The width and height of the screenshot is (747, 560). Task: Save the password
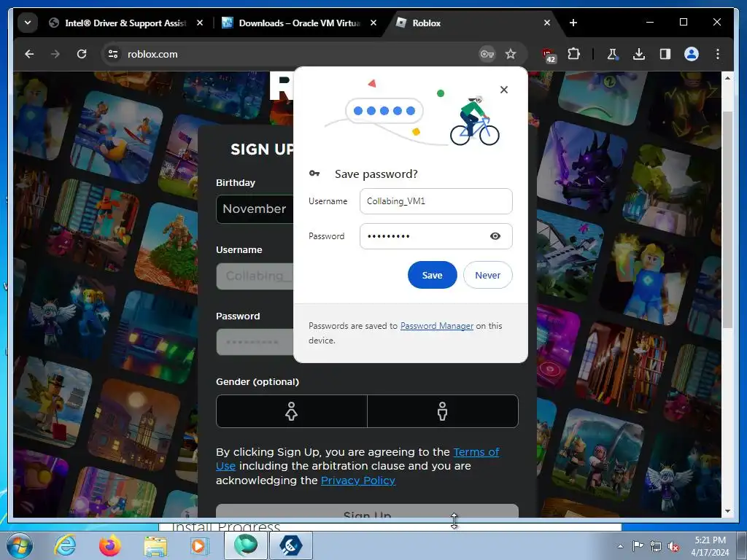(432, 275)
